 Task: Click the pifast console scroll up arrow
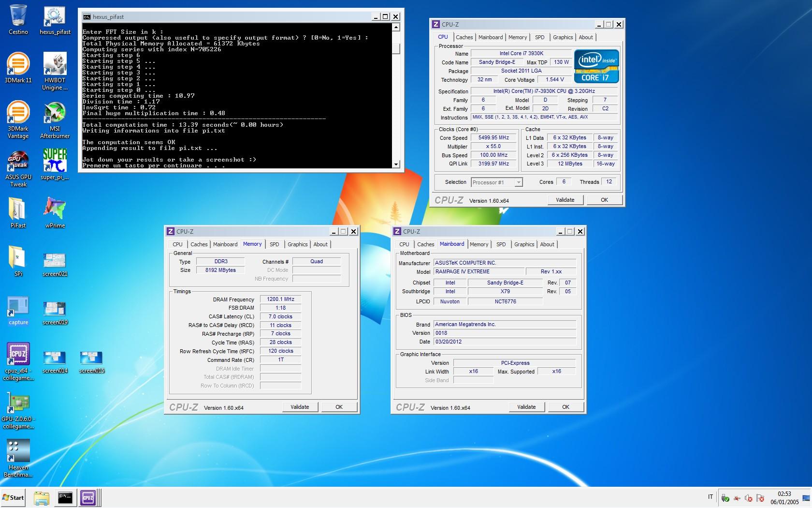396,28
